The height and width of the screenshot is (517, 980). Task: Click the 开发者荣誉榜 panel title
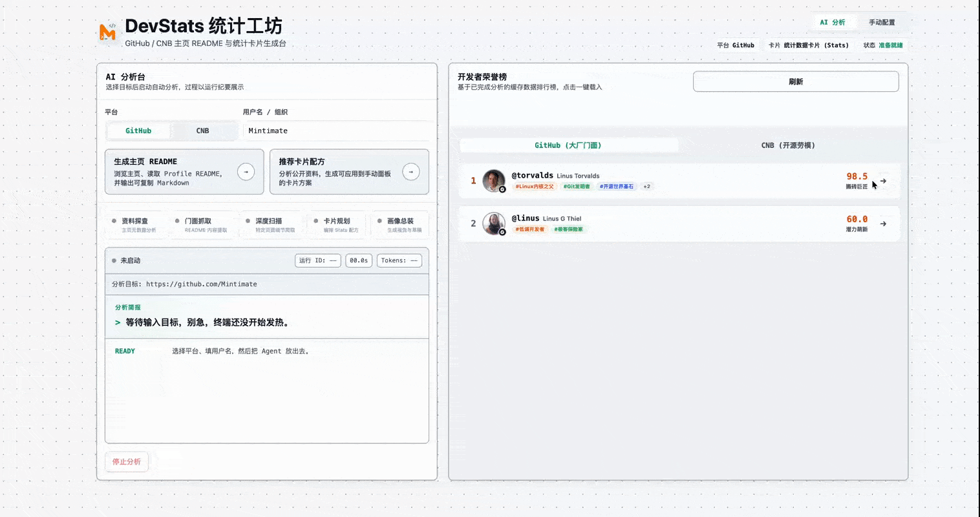click(482, 76)
